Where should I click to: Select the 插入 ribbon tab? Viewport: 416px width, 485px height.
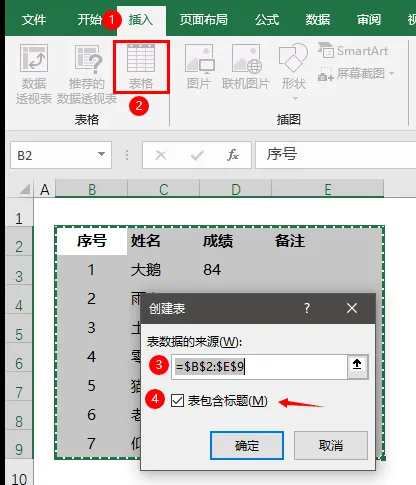click(141, 20)
